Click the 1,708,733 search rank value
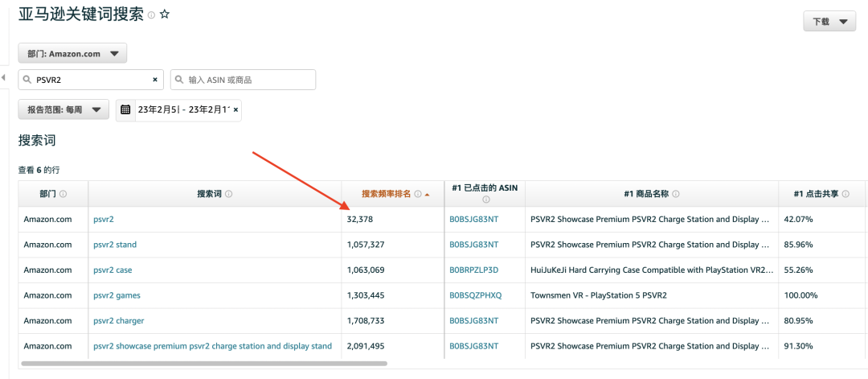This screenshot has width=868, height=379. [x=366, y=321]
